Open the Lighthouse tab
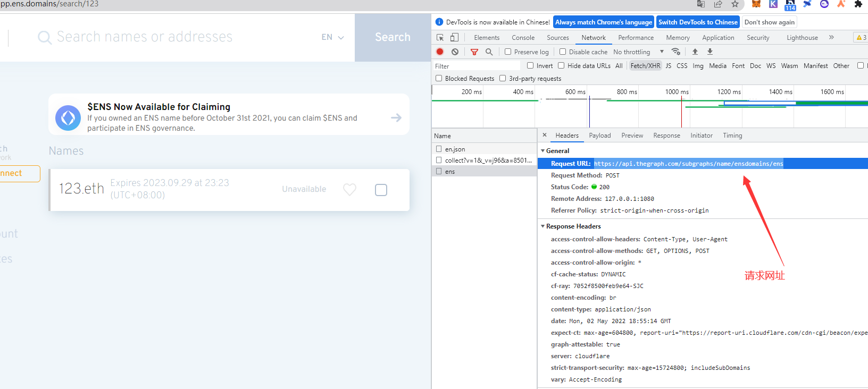 (x=803, y=38)
